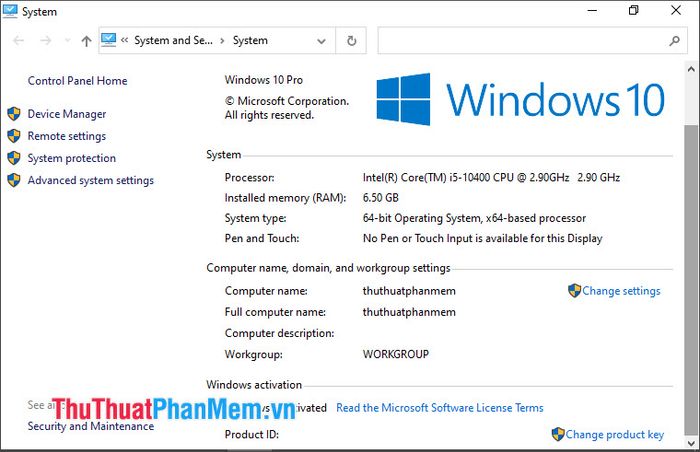
Task: Go back with the Back arrow
Action: point(18,41)
